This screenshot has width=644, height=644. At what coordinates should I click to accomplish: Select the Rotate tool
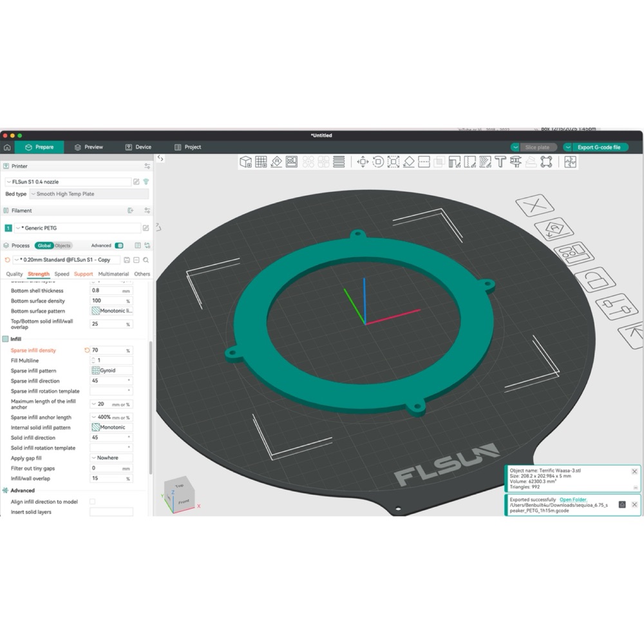tap(378, 162)
